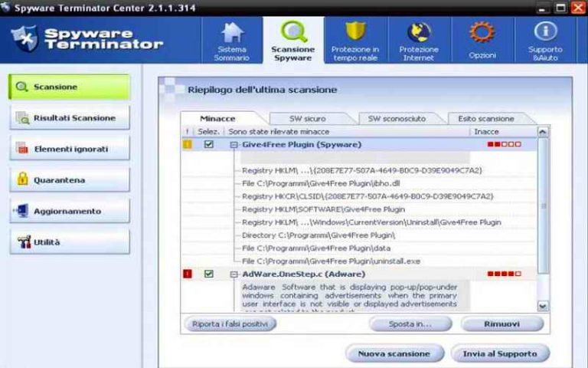
Task: Click the Sposta in... button
Action: pos(410,324)
